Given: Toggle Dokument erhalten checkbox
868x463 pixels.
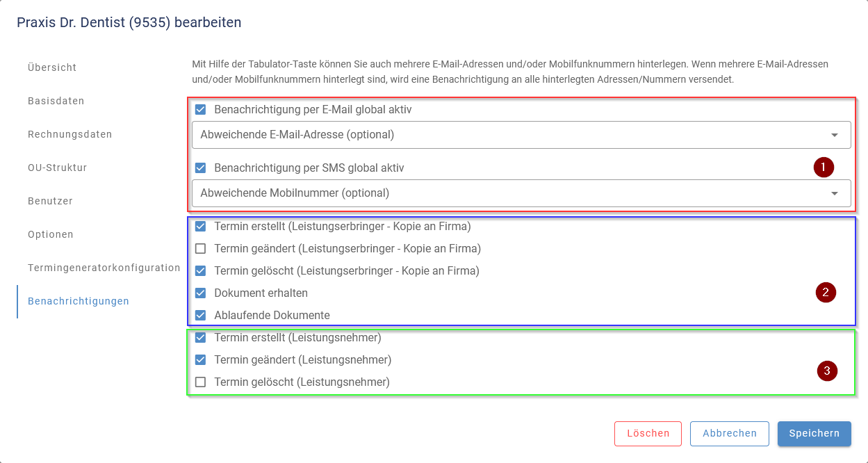Looking at the screenshot, I should (201, 293).
